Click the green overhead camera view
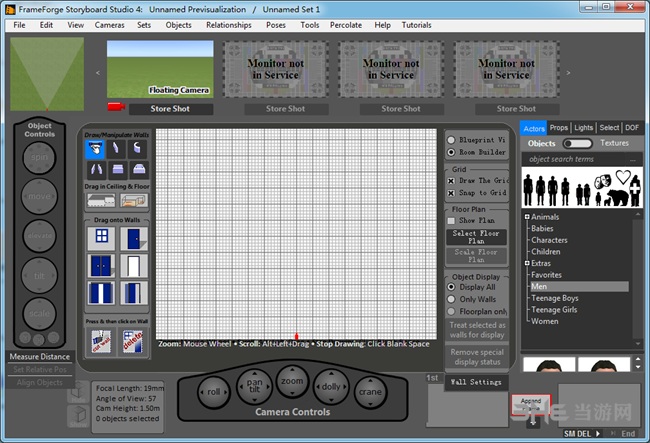The height and width of the screenshot is (443, 650). [x=47, y=74]
